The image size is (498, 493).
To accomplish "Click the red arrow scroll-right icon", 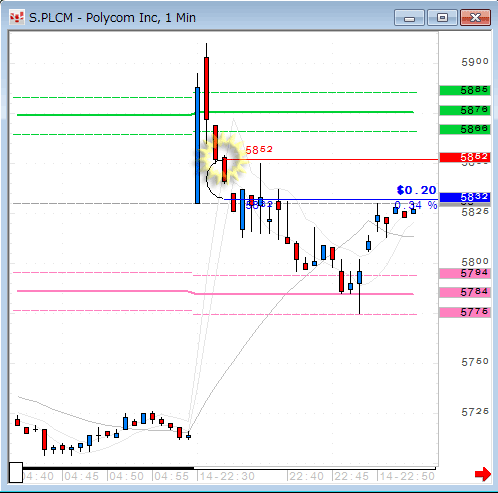I will pyautogui.click(x=483, y=474).
